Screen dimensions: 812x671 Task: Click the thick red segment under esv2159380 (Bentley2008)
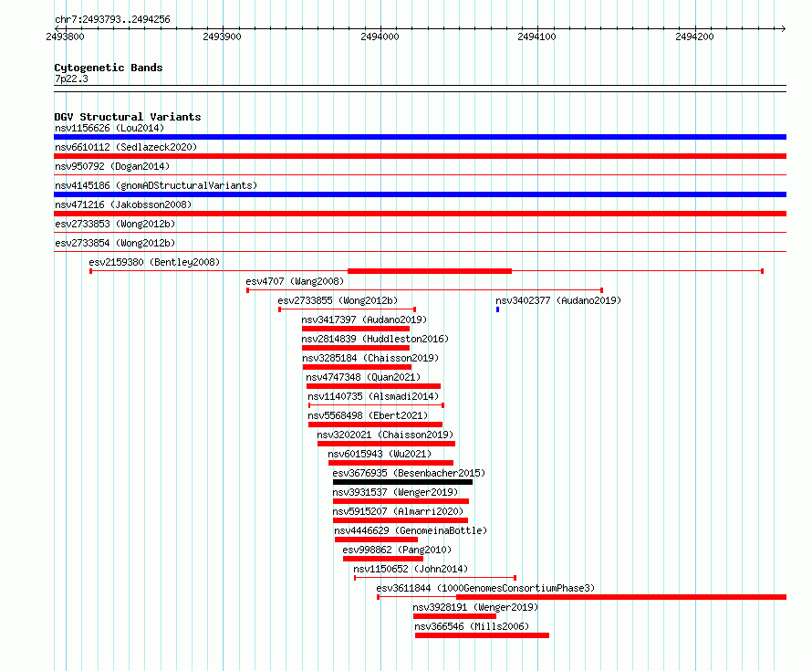click(x=430, y=271)
